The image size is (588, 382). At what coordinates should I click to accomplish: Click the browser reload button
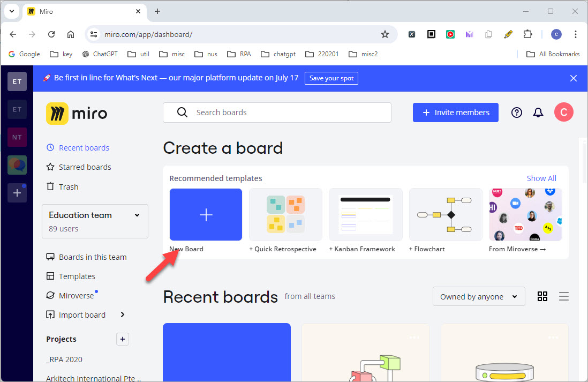pyautogui.click(x=51, y=34)
